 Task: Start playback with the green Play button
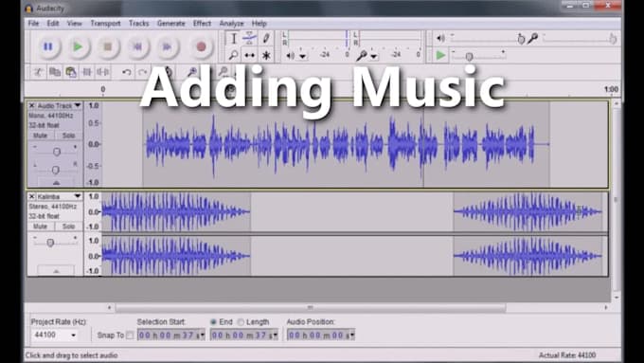tap(78, 46)
